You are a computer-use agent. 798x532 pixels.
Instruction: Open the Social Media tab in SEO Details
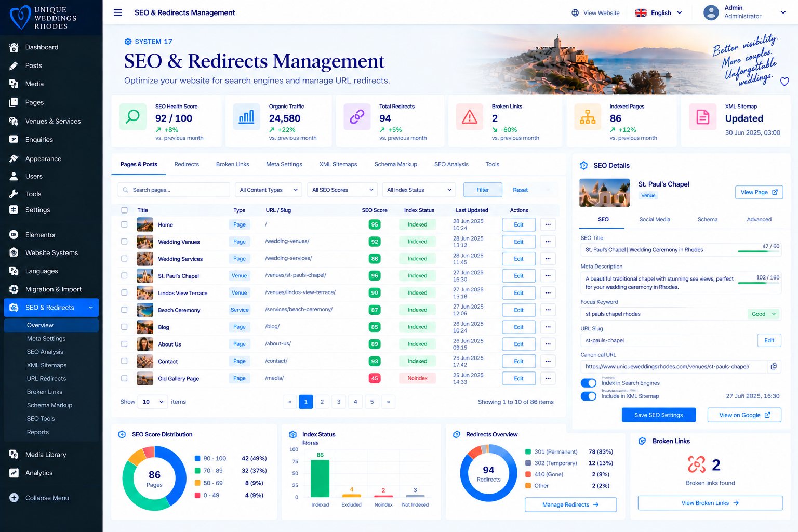655,219
